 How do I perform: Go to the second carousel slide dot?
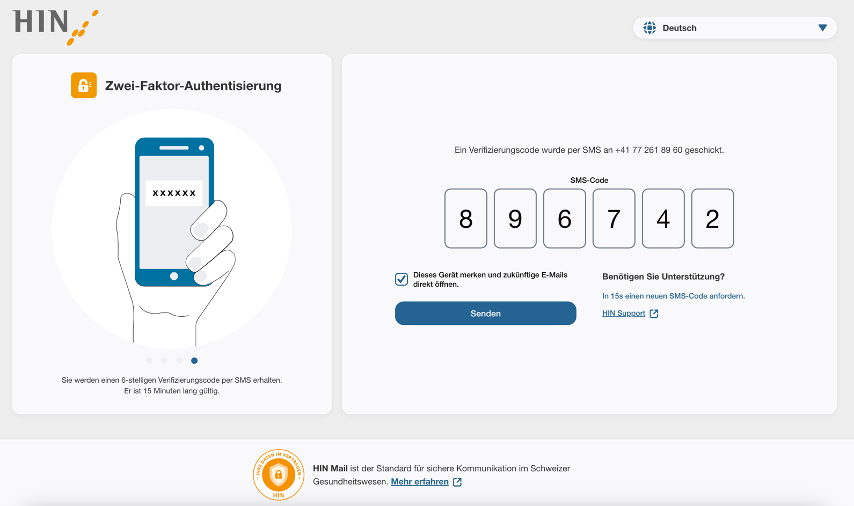click(x=164, y=360)
